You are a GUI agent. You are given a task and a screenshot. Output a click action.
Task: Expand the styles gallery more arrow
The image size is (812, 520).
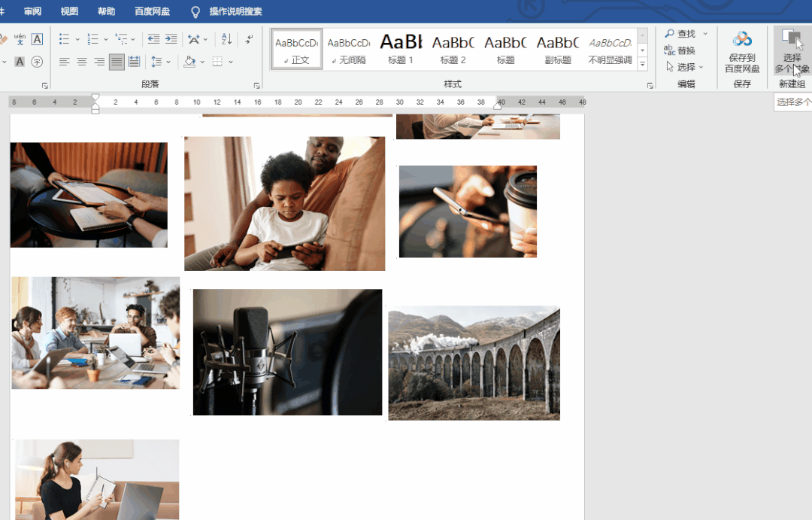pyautogui.click(x=642, y=65)
